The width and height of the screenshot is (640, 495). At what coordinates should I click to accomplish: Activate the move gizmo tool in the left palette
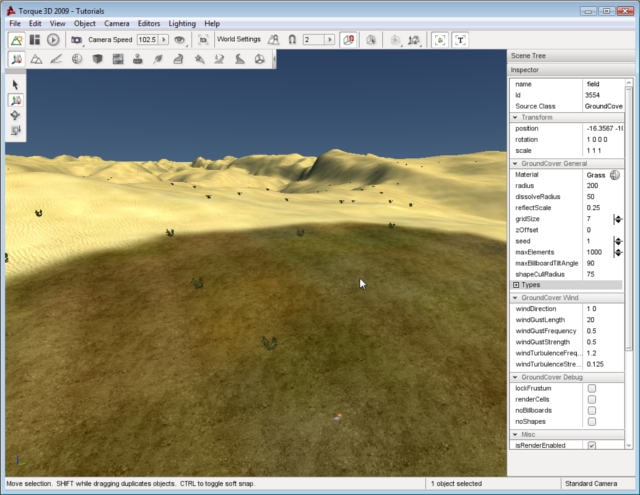point(16,100)
